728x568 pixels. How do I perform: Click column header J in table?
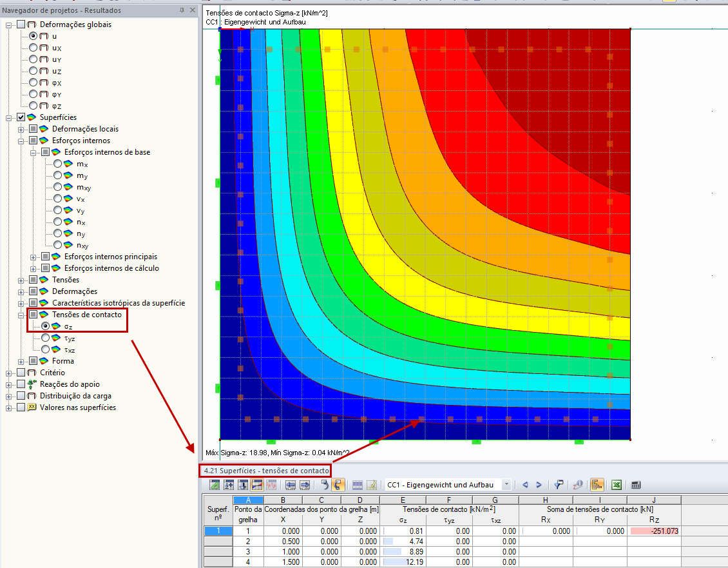coord(654,500)
